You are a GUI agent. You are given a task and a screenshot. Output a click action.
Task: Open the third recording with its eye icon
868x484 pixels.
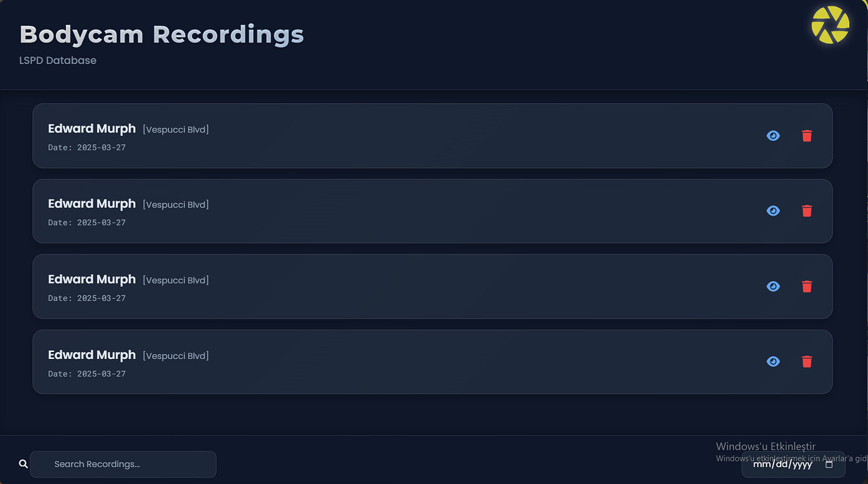[773, 287]
